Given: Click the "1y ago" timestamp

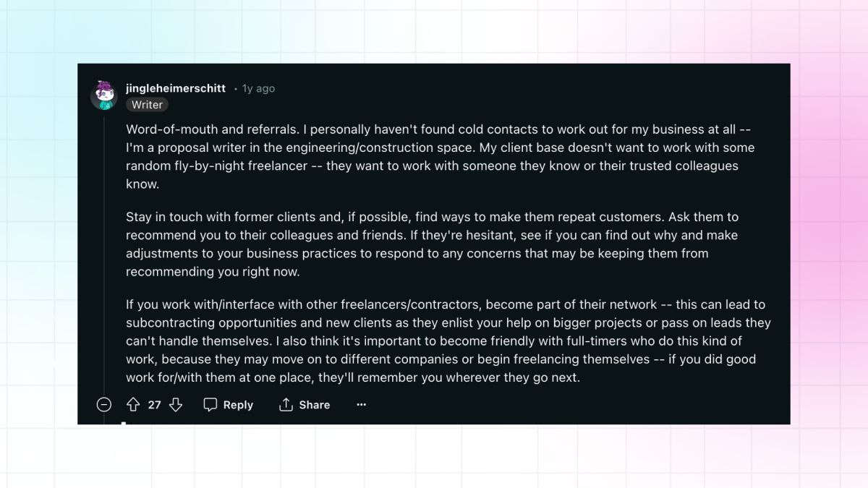Looking at the screenshot, I should point(258,88).
